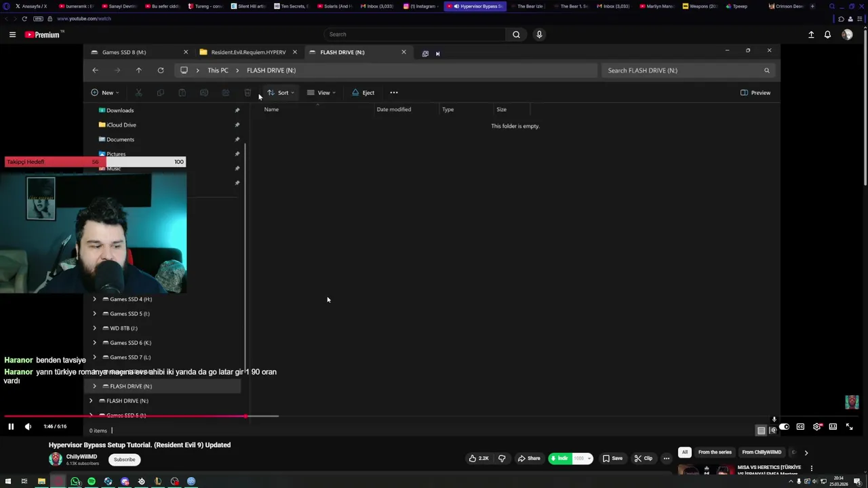Toggle the autoplay switch
This screenshot has width=868, height=488.
tap(784, 427)
